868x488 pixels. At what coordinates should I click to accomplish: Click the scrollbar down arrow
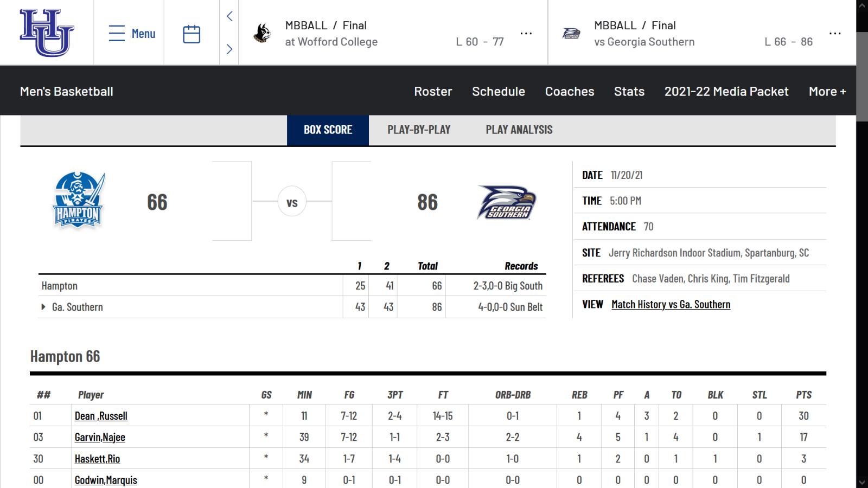tap(862, 482)
